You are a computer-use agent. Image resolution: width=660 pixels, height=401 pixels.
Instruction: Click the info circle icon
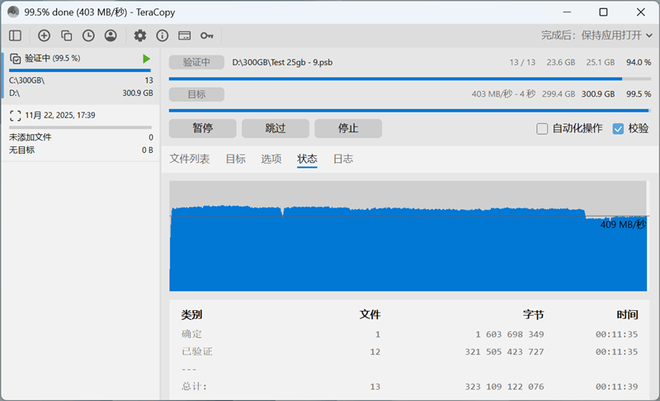click(x=162, y=35)
